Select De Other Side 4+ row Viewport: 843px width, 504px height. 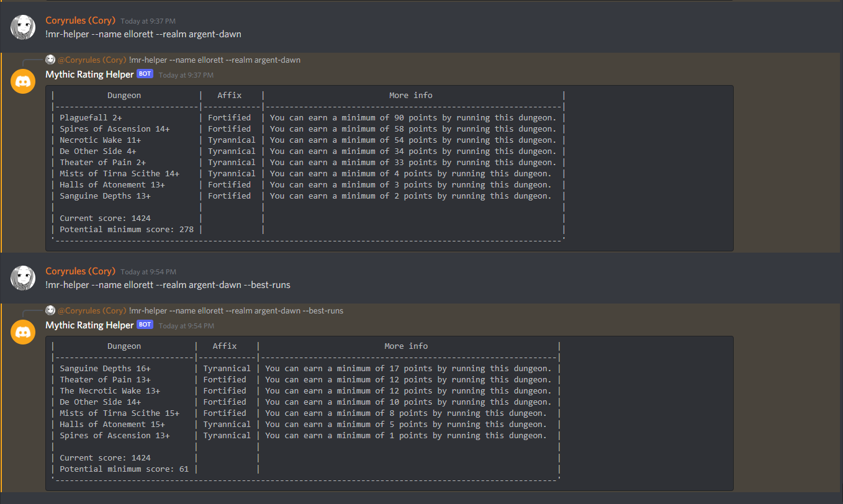(x=308, y=151)
